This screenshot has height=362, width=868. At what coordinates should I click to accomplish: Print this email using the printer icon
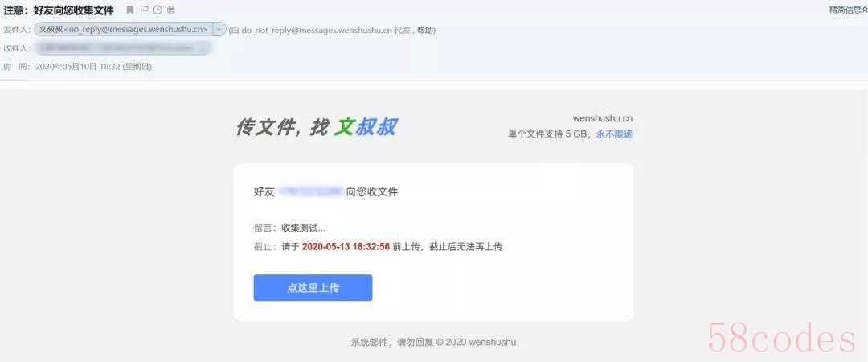click(x=171, y=10)
